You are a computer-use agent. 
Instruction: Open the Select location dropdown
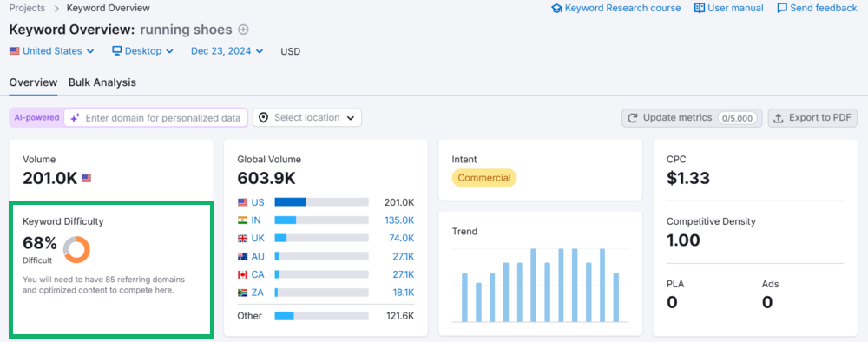[307, 118]
